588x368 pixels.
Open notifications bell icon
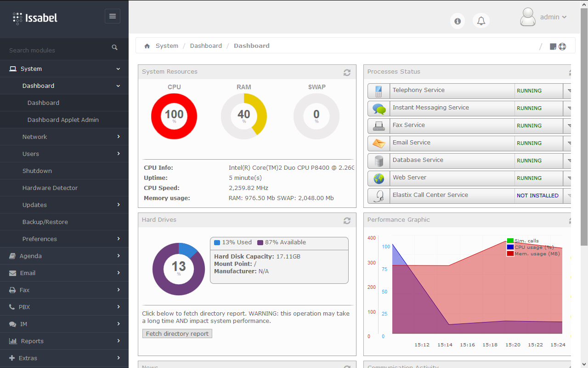pos(481,21)
